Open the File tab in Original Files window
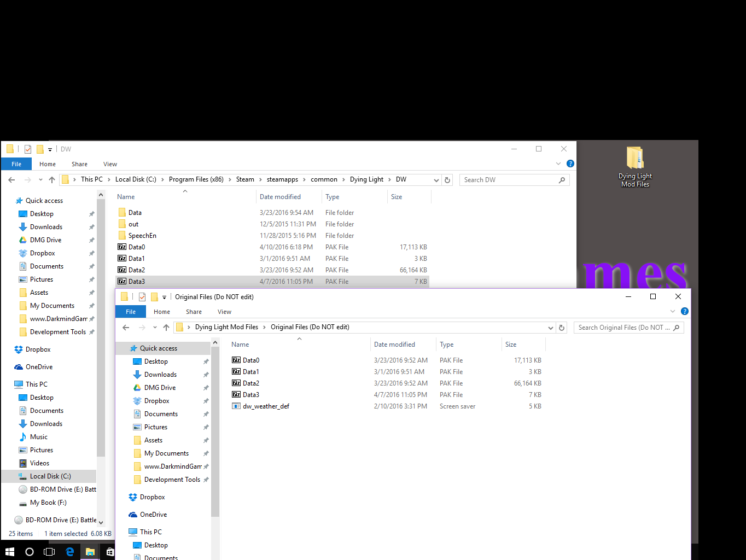This screenshot has width=746, height=560. [131, 312]
